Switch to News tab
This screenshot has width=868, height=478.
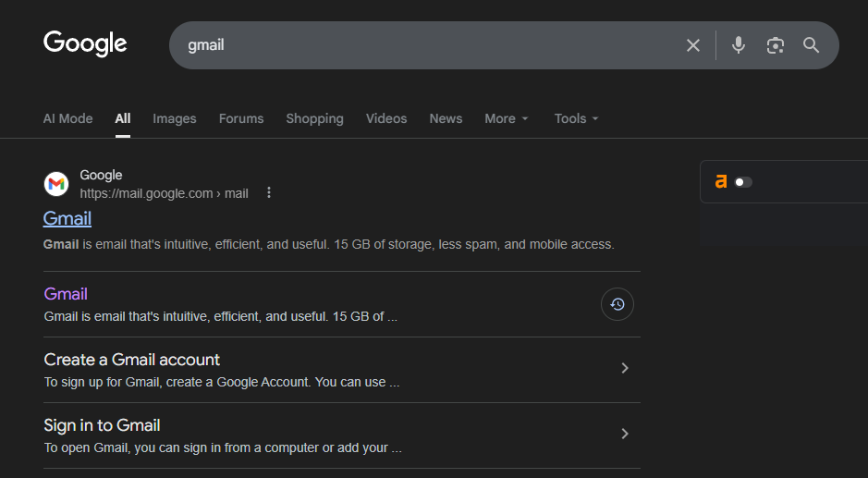(x=446, y=118)
